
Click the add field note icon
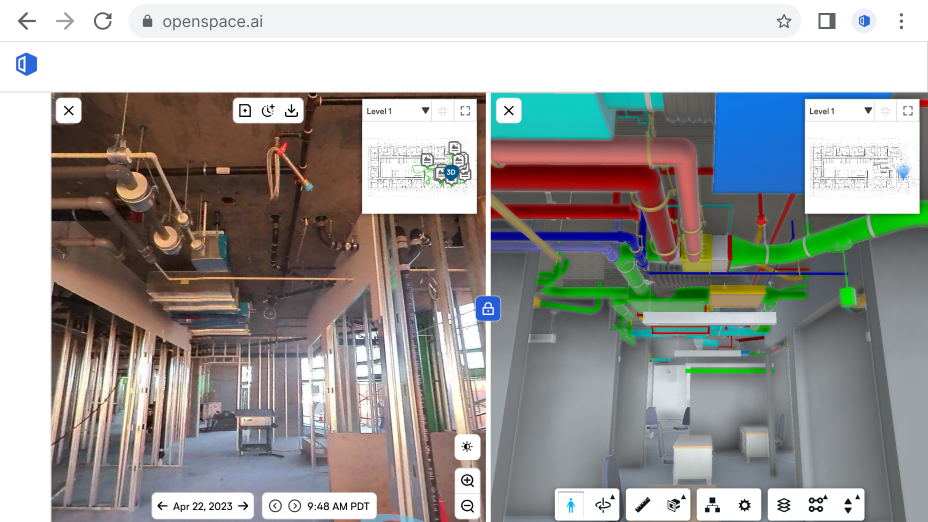point(245,110)
